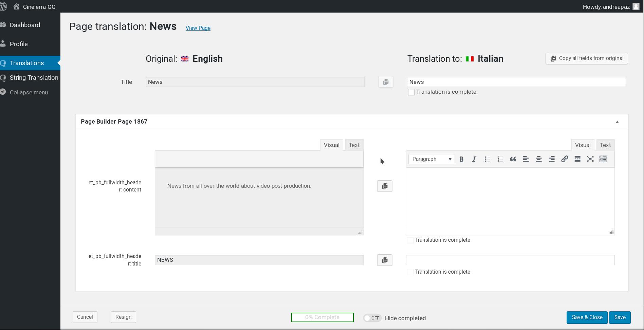Click the 0% Complete progress bar
The width and height of the screenshot is (644, 330).
pyautogui.click(x=322, y=317)
